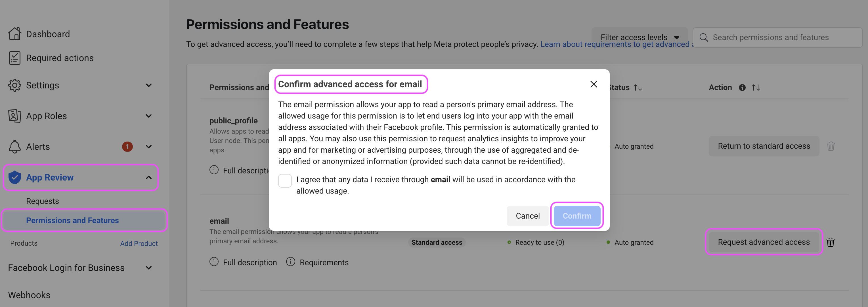Click the Alerts bell icon

click(14, 146)
